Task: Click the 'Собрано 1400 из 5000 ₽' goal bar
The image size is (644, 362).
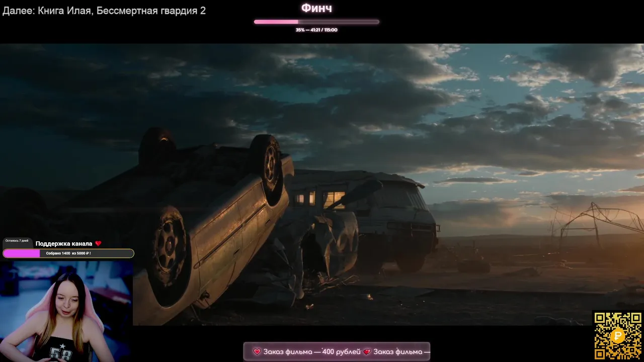Action: pyautogui.click(x=68, y=253)
